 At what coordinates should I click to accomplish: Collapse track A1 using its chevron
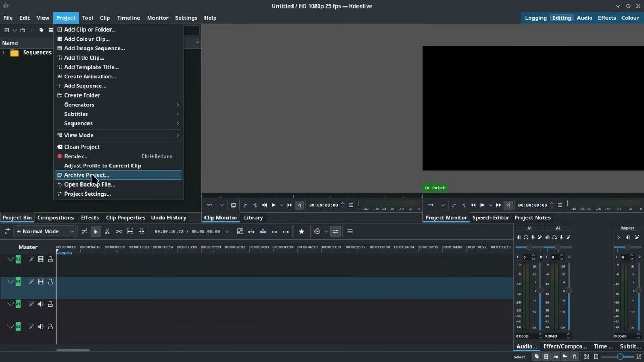pyautogui.click(x=10, y=304)
